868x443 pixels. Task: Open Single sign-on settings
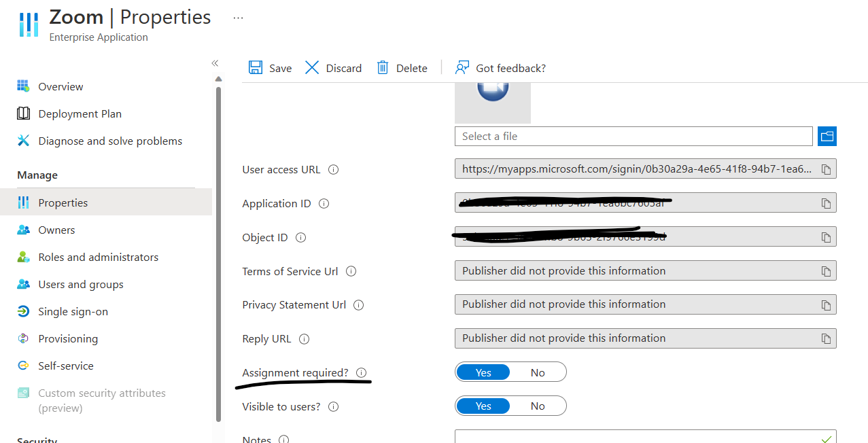coord(73,311)
